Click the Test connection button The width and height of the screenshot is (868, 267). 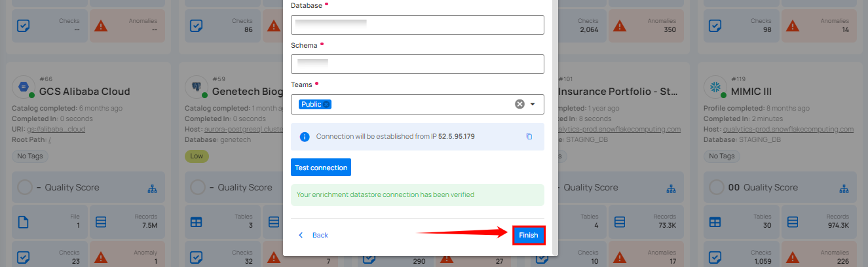pyautogui.click(x=321, y=168)
